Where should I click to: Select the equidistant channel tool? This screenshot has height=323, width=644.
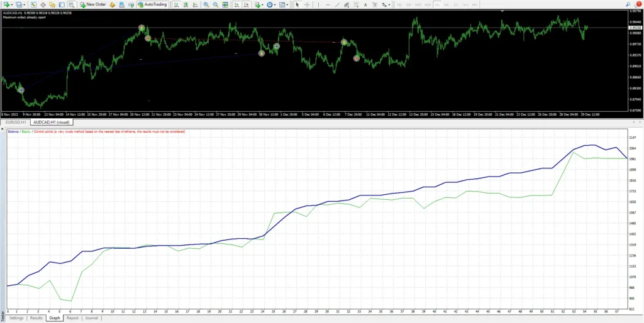(347, 4)
